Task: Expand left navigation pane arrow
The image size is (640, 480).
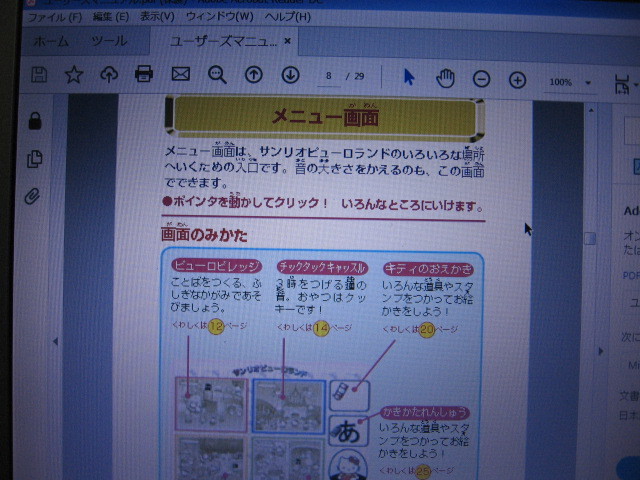Action: pyautogui.click(x=56, y=342)
